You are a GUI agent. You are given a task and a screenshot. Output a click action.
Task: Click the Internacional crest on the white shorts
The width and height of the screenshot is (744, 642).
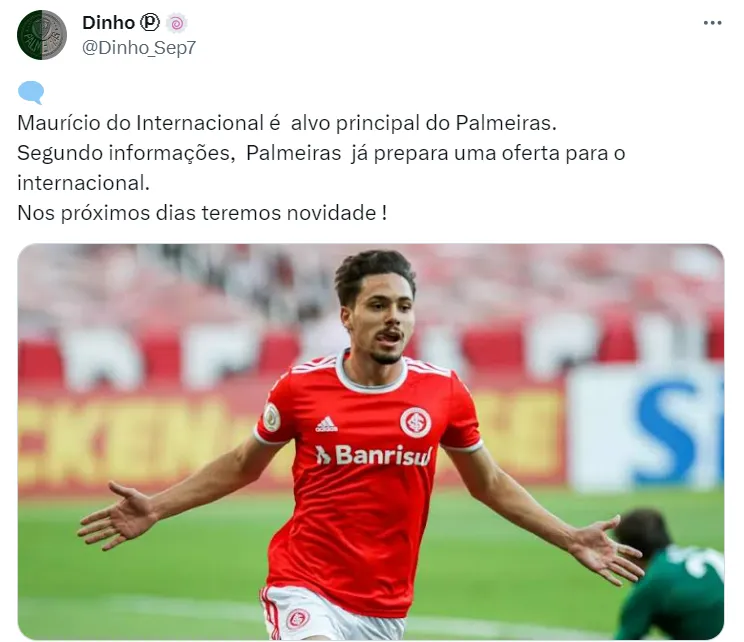(x=298, y=618)
